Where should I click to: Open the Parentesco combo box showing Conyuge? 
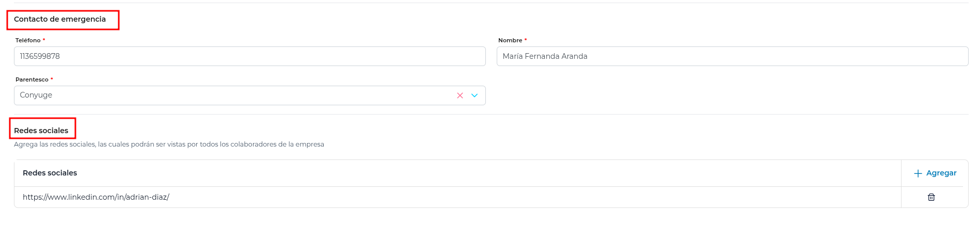pos(250,95)
